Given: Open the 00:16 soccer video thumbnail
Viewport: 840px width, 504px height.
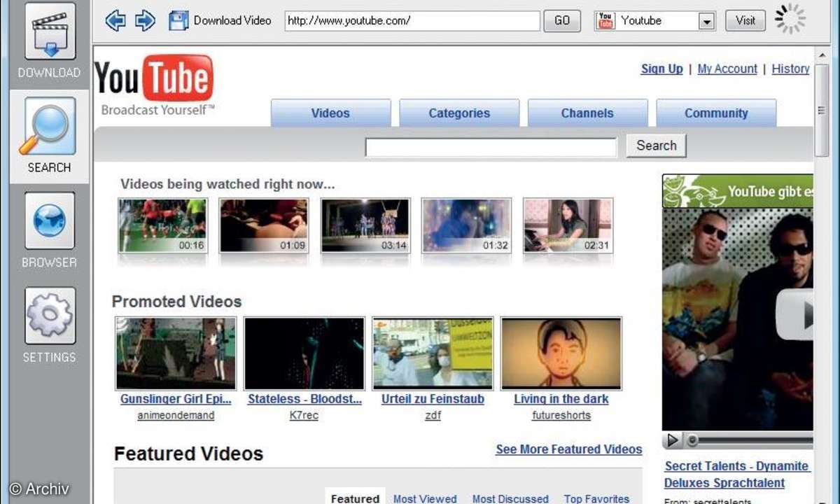Looking at the screenshot, I should point(162,225).
